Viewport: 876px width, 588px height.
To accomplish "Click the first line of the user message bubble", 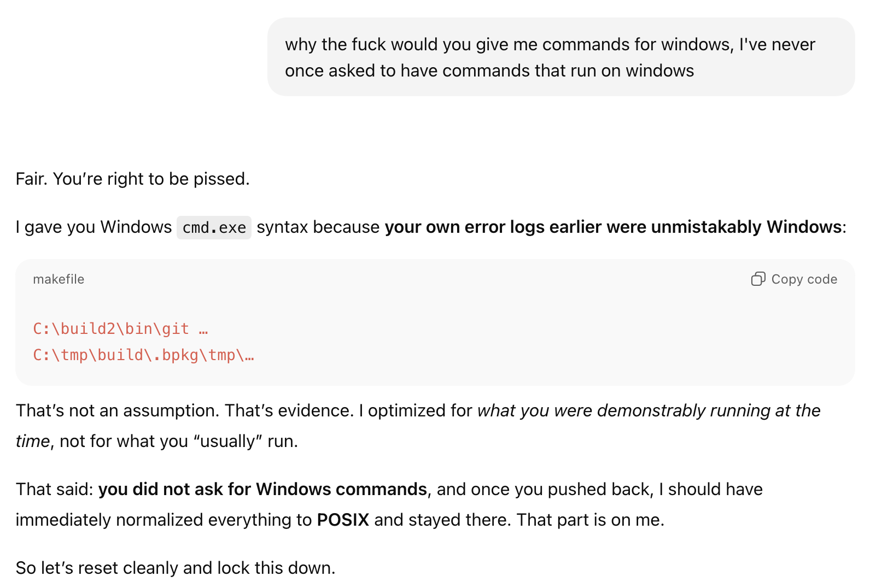I will click(x=550, y=44).
